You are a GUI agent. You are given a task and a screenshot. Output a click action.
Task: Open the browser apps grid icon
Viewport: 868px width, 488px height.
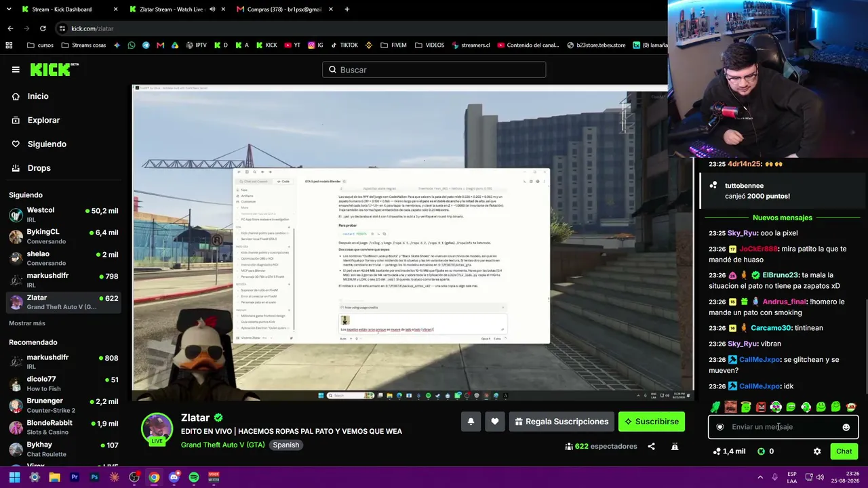point(9,45)
